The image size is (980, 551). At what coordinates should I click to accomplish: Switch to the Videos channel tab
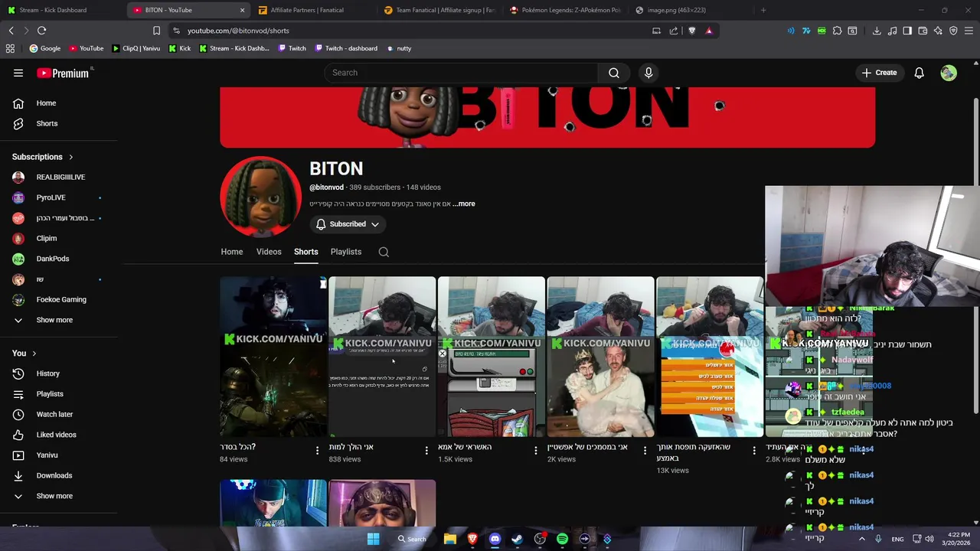click(269, 252)
